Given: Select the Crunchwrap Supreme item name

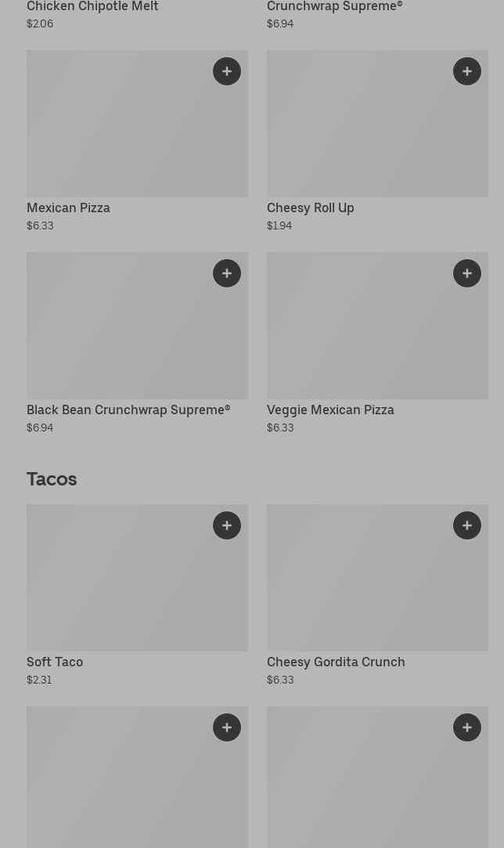Looking at the screenshot, I should click(334, 6).
